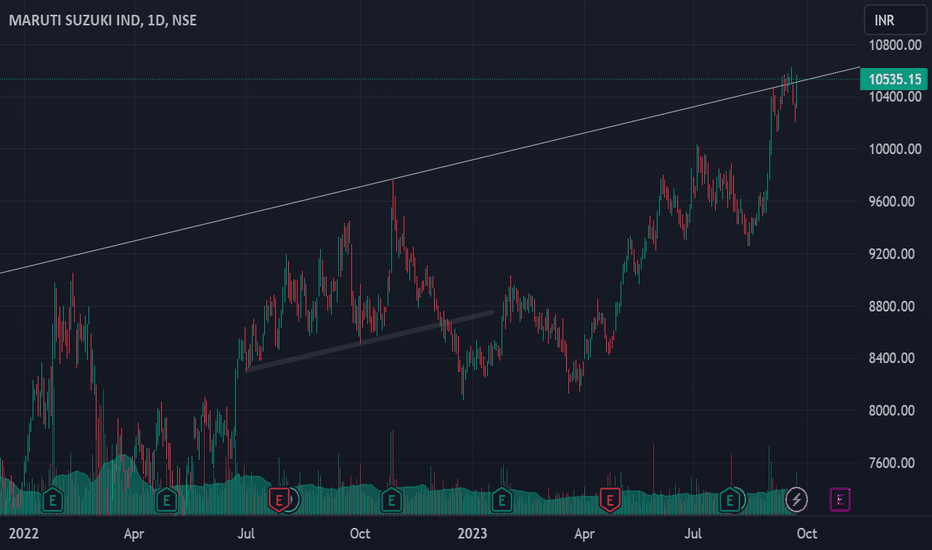The width and height of the screenshot is (932, 550).
Task: Click the lightning bolt news marker
Action: (796, 500)
